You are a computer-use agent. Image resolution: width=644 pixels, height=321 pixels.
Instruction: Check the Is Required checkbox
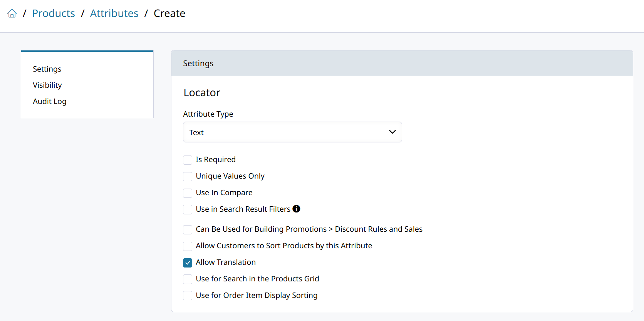point(188,160)
